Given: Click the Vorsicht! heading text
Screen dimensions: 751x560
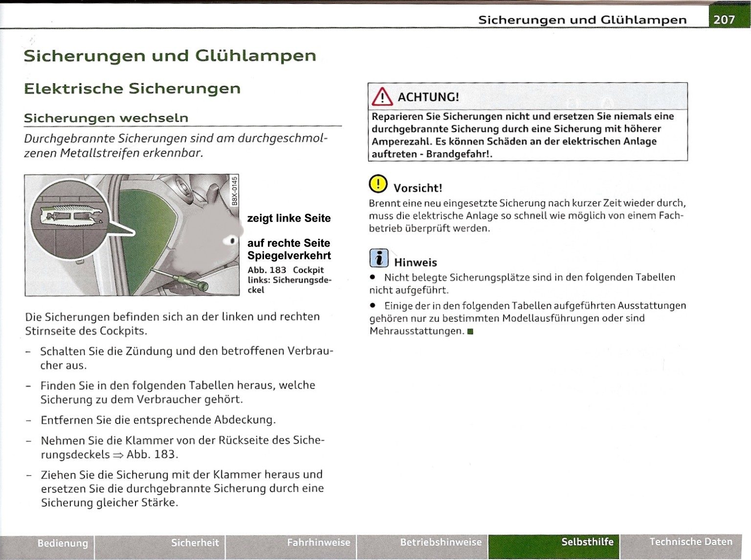Looking at the screenshot, I should 418,188.
